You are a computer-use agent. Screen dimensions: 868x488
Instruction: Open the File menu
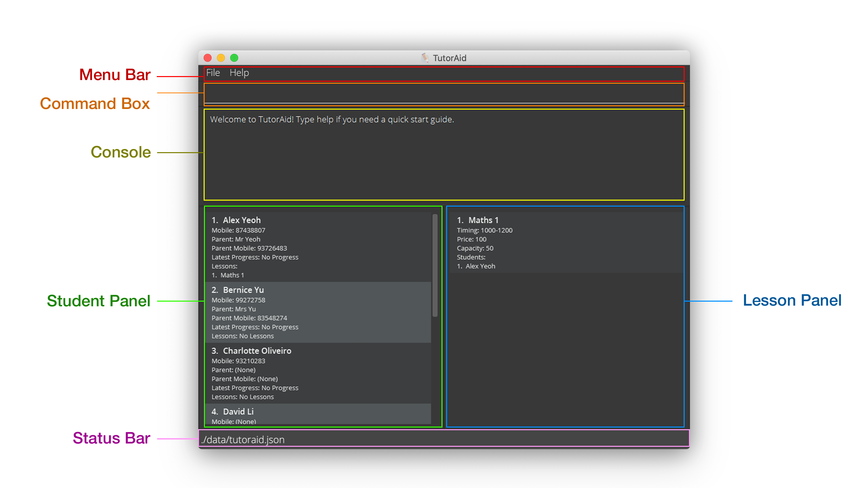[213, 72]
